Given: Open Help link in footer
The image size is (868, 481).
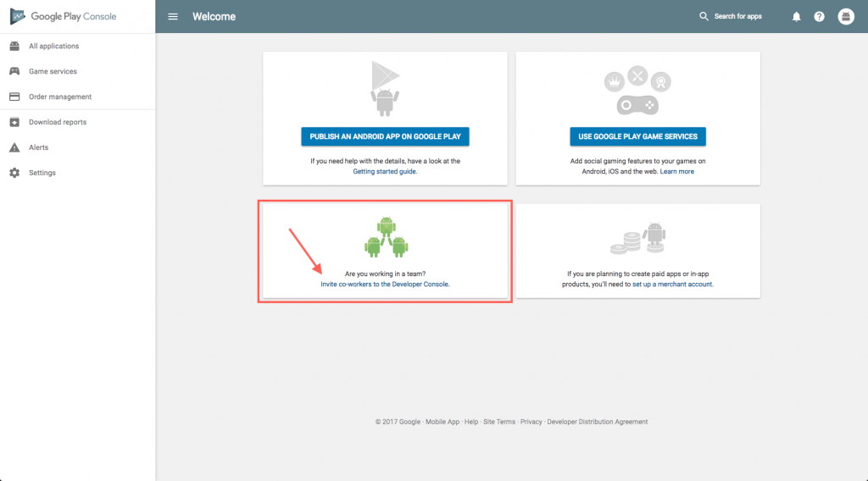Looking at the screenshot, I should (471, 422).
